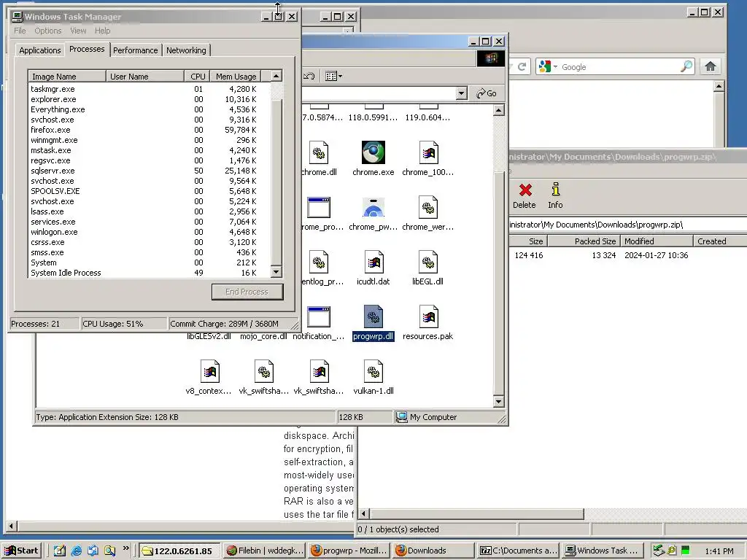Click the 7-Zip archive path field
This screenshot has height=560, width=747.
click(x=628, y=225)
